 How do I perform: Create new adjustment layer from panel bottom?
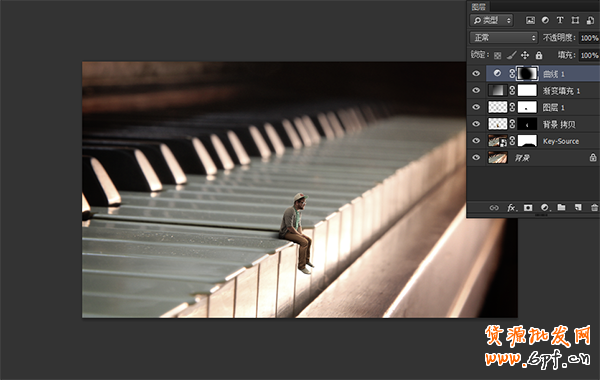(x=545, y=207)
